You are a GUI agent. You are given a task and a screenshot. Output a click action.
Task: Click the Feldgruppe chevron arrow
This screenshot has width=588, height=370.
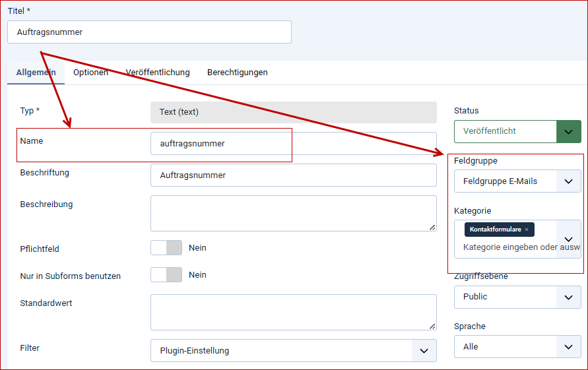tap(568, 181)
